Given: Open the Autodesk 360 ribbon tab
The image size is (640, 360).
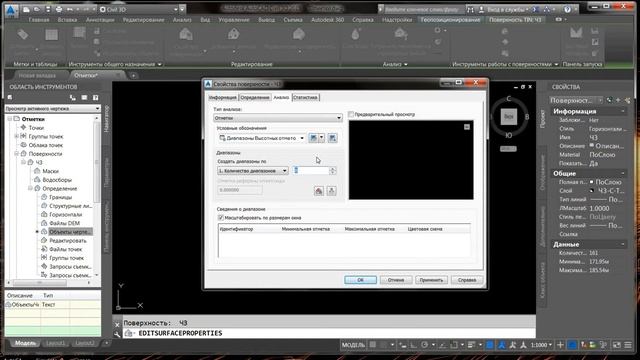Looking at the screenshot, I should coord(327,20).
